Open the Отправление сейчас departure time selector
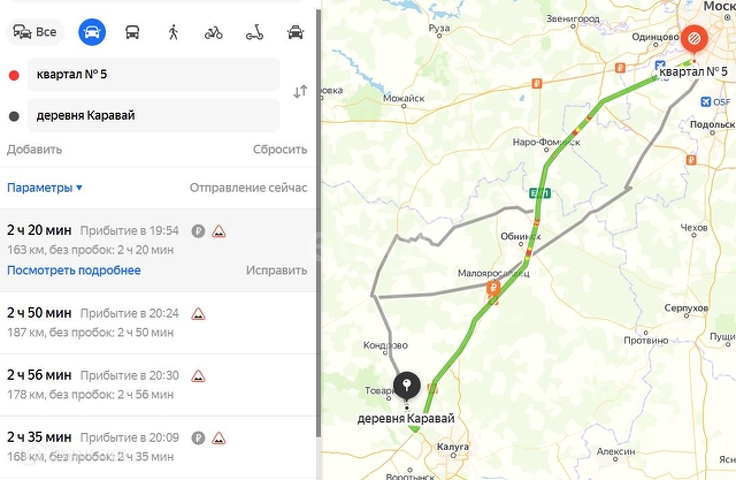 pyautogui.click(x=248, y=188)
